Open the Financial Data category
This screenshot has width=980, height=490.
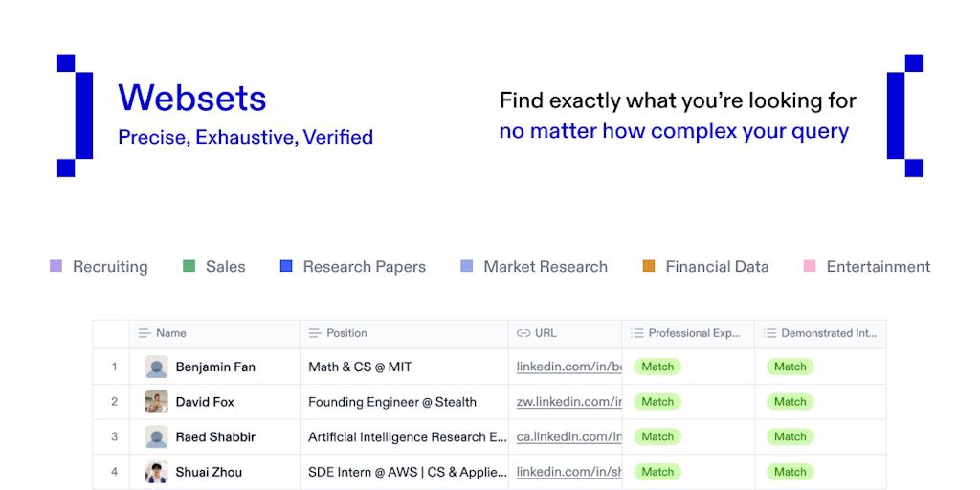(717, 267)
